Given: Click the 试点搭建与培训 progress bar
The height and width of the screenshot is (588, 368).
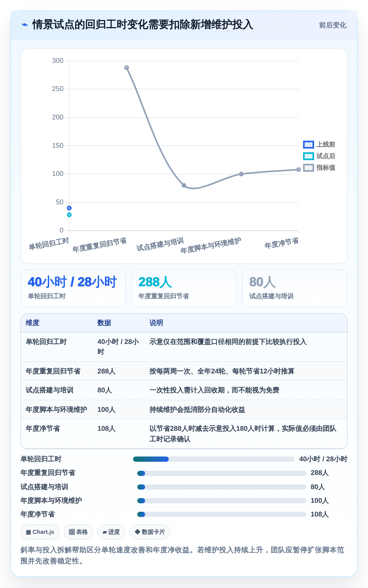Looking at the screenshot, I should pyautogui.click(x=222, y=487).
